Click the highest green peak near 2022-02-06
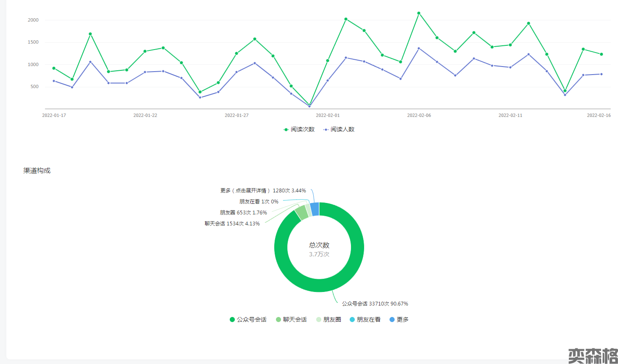 click(419, 13)
